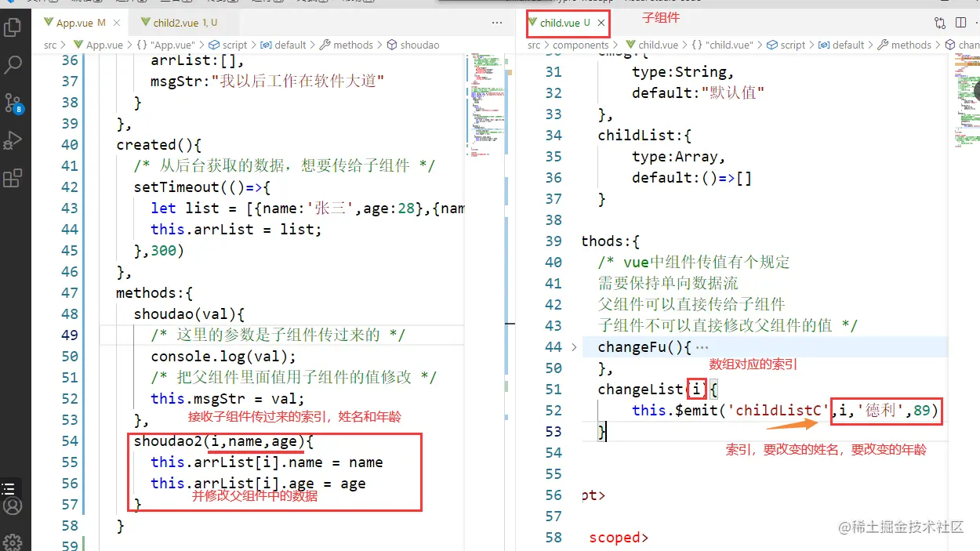Close the child.vue editor tab
Viewport: 980px width, 551px height.
601,23
